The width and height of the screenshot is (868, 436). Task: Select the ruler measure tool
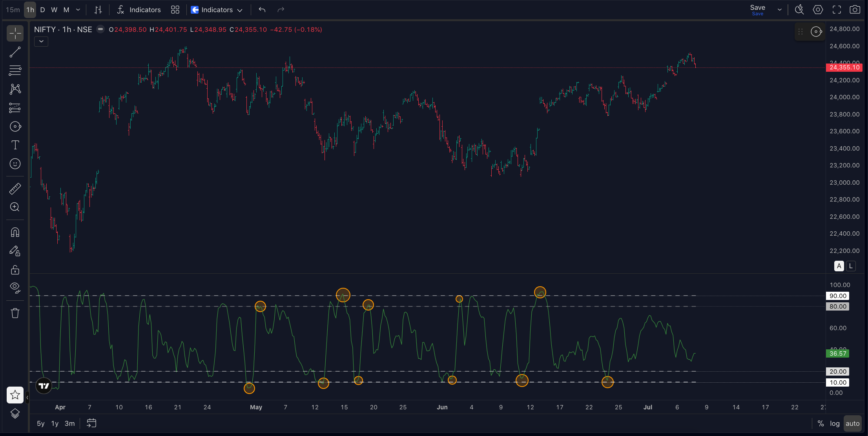[x=15, y=189]
